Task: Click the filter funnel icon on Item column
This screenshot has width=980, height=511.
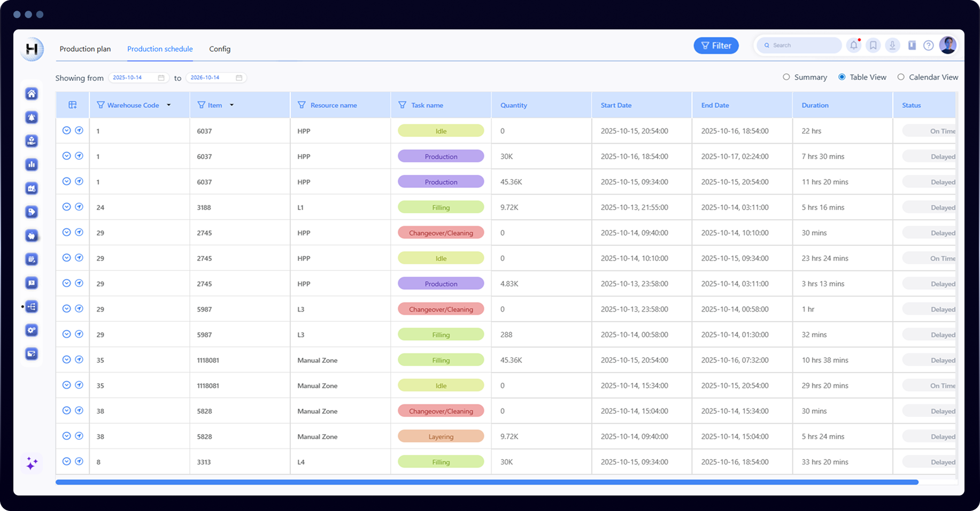Action: [201, 105]
